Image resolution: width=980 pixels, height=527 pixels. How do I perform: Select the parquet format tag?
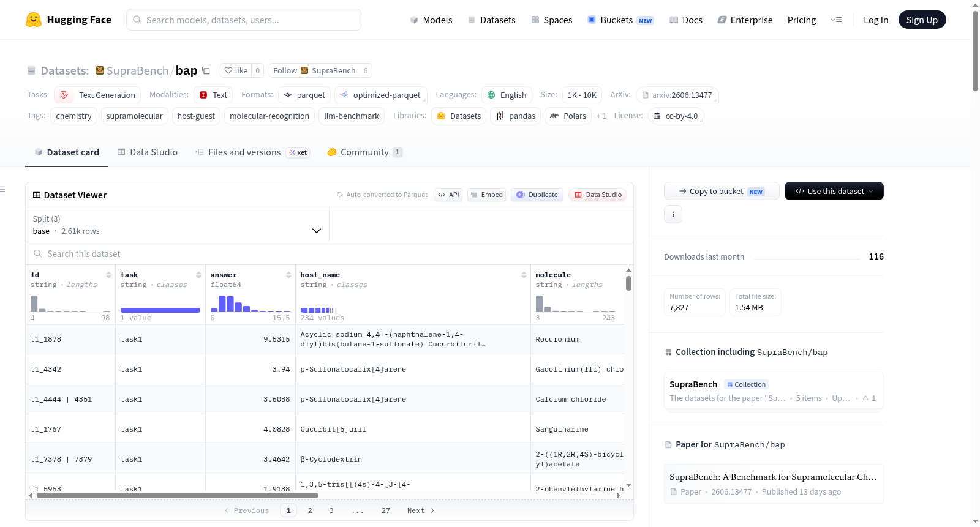pos(304,95)
